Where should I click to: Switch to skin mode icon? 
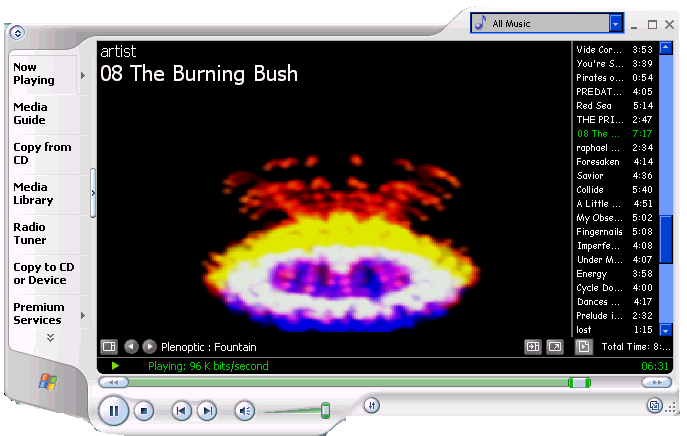point(655,405)
